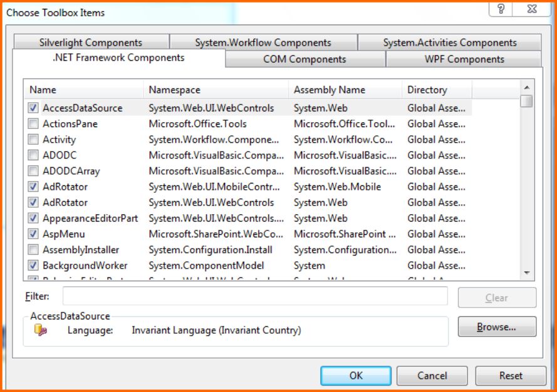Click the Reset button
Viewport: 557px width, 392px height.
pyautogui.click(x=511, y=376)
